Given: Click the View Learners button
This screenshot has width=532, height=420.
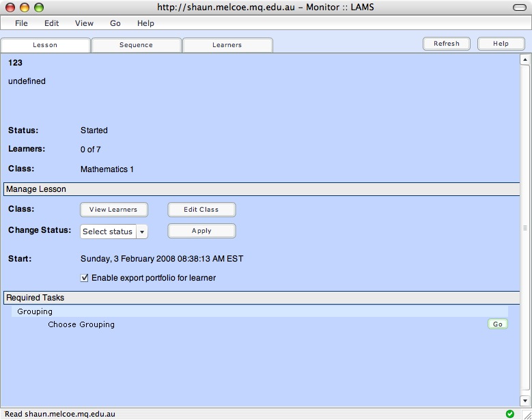Looking at the screenshot, I should coord(113,210).
